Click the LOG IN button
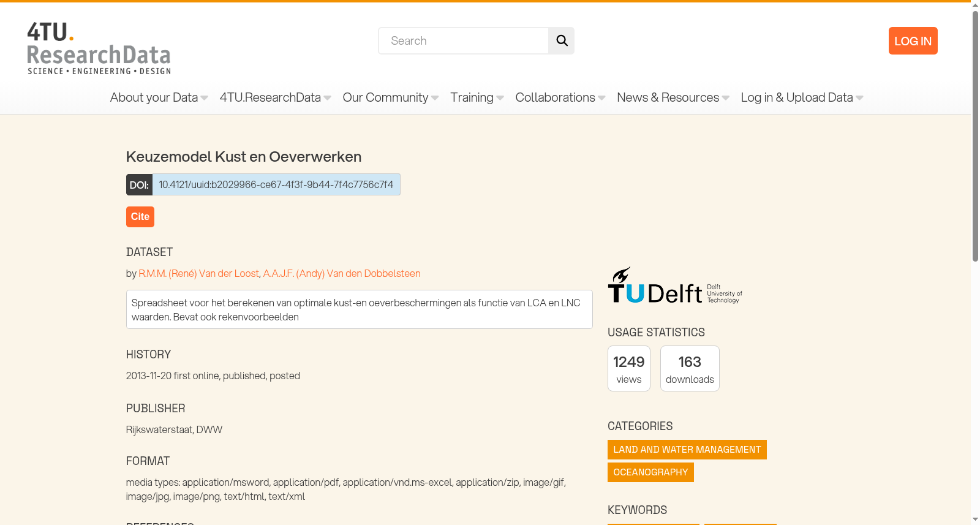This screenshot has height=525, width=980. [913, 41]
